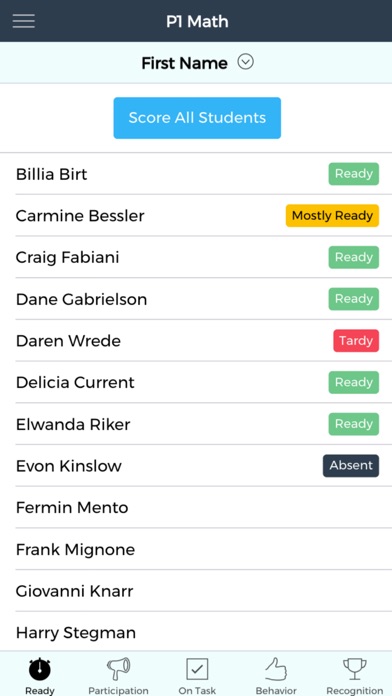The image size is (392, 696).
Task: Select the On Task checkmark icon
Action: pos(197,669)
